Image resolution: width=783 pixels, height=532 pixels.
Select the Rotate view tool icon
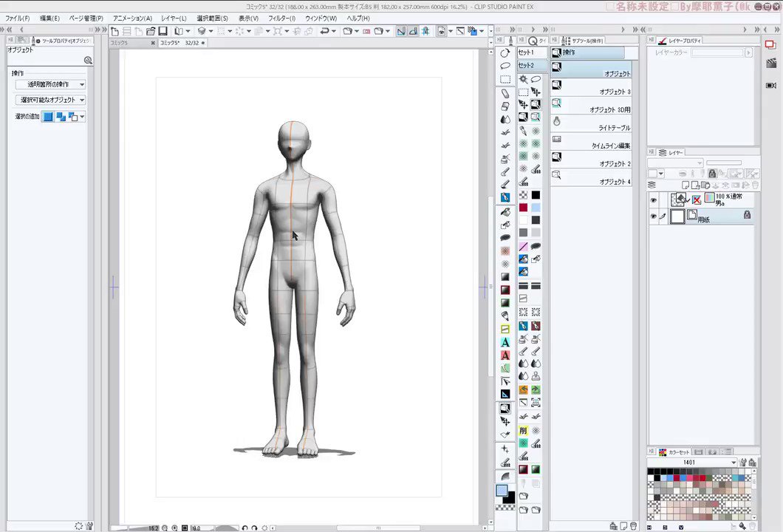[505, 53]
